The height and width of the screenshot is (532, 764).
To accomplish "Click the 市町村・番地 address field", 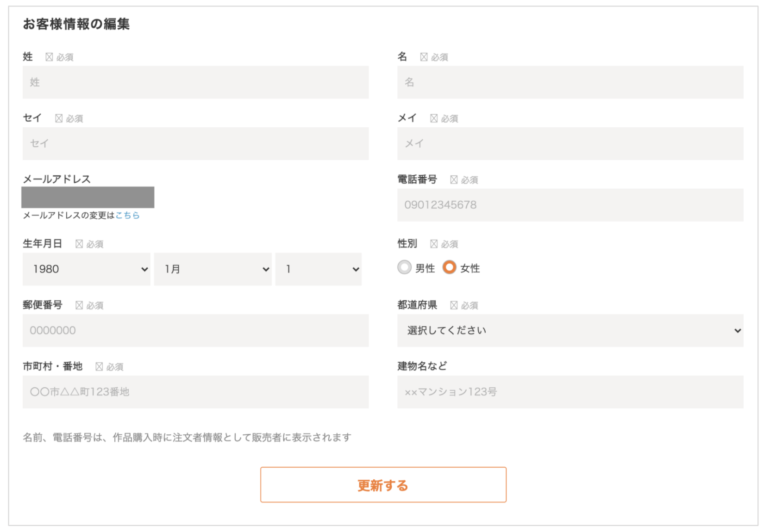I will [195, 392].
